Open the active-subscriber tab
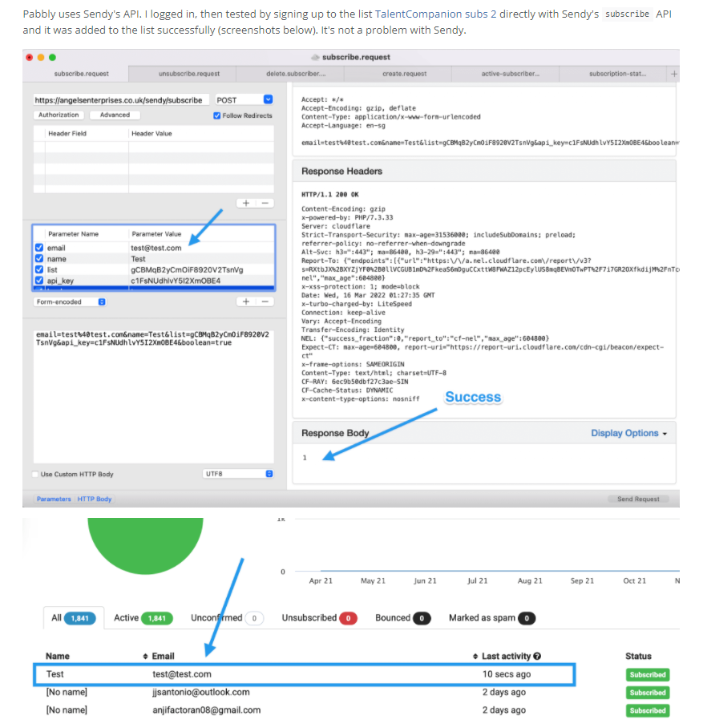This screenshot has width=703, height=728. 511,74
